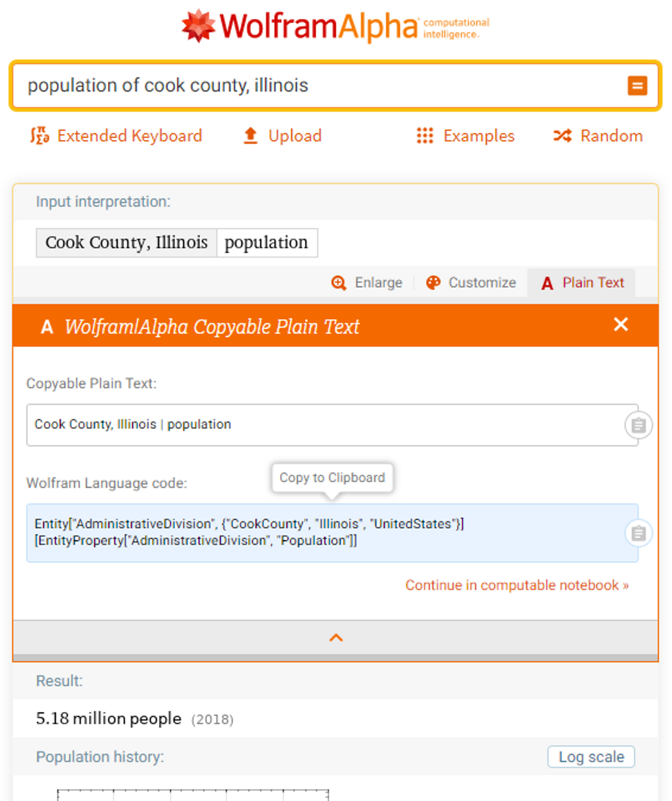Screen dimensions: 672x801
Task: Click into the query search field
Action: coord(315,85)
